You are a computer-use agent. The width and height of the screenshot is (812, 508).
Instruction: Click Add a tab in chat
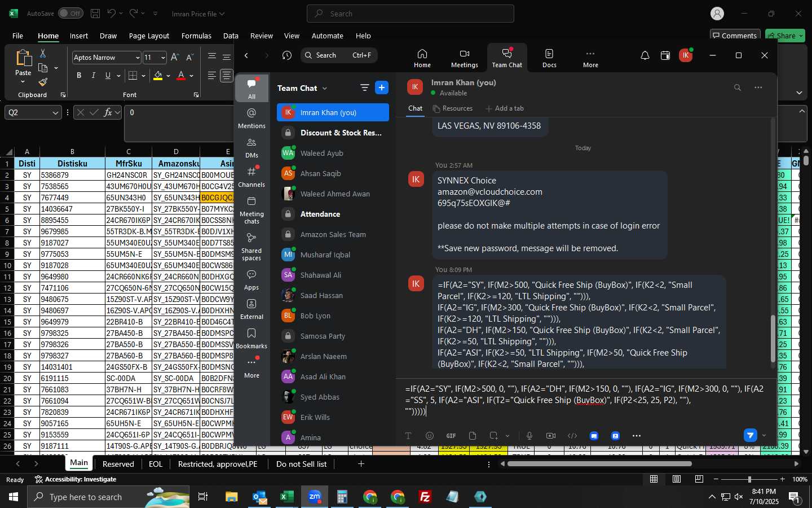[505, 108]
